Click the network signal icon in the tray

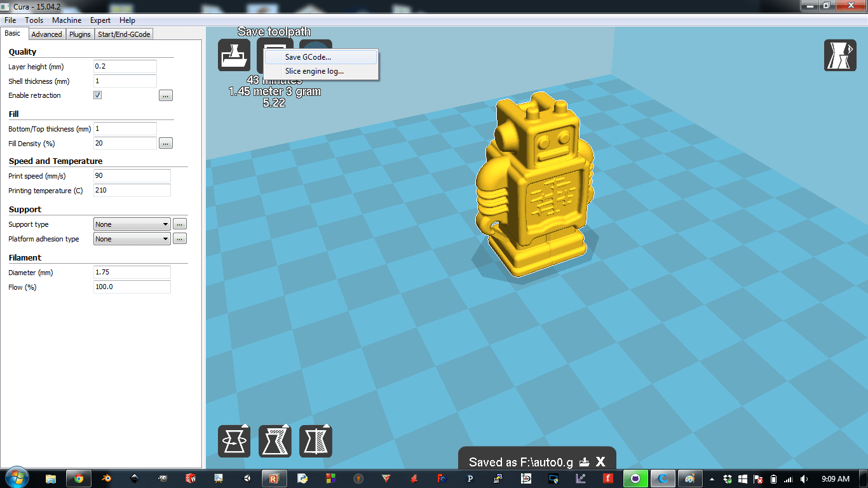pyautogui.click(x=789, y=478)
